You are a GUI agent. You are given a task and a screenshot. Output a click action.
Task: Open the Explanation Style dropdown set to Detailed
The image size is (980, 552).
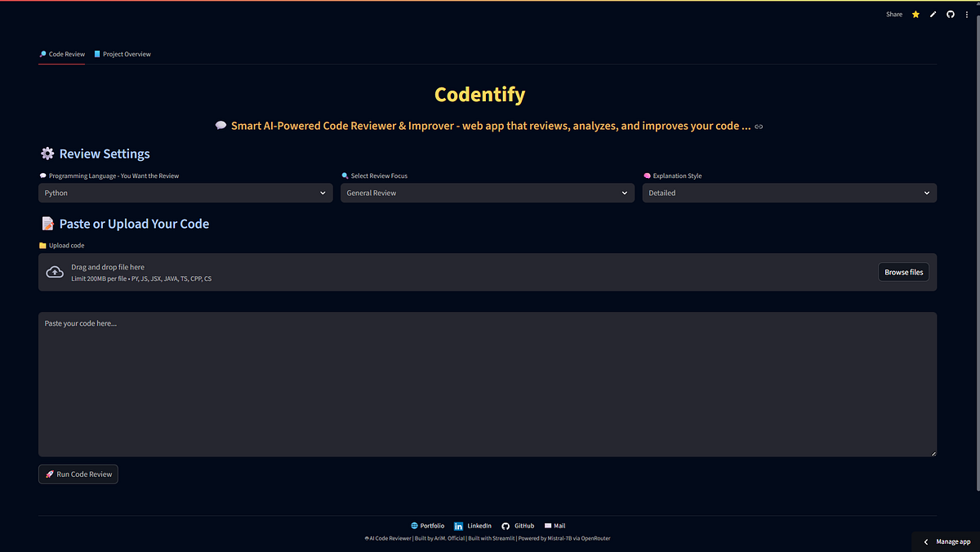(x=789, y=193)
